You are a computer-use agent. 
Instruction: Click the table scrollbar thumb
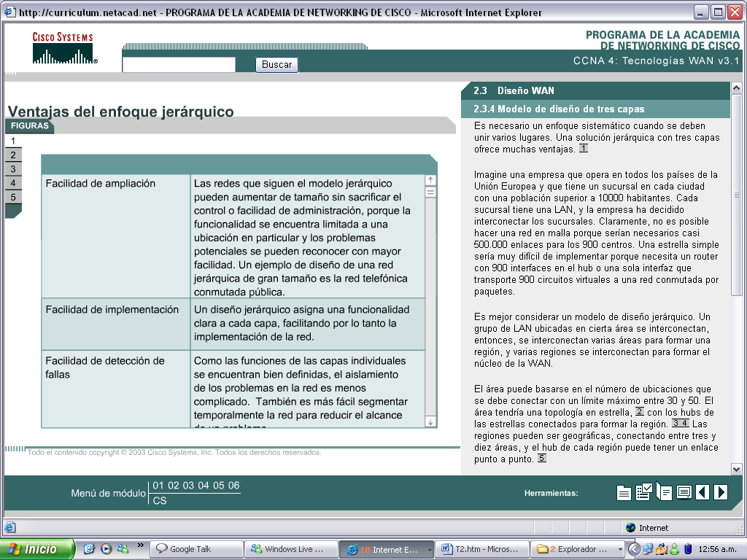pyautogui.click(x=430, y=192)
